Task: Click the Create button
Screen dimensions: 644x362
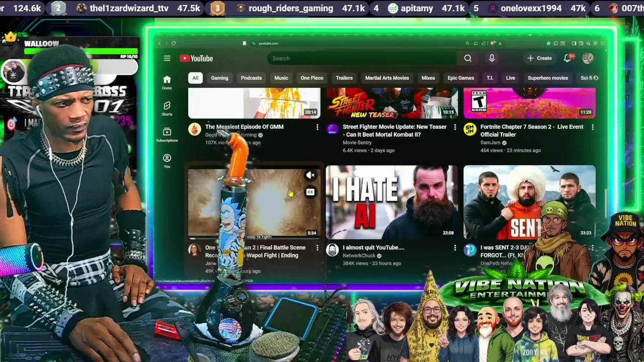Action: tap(539, 58)
